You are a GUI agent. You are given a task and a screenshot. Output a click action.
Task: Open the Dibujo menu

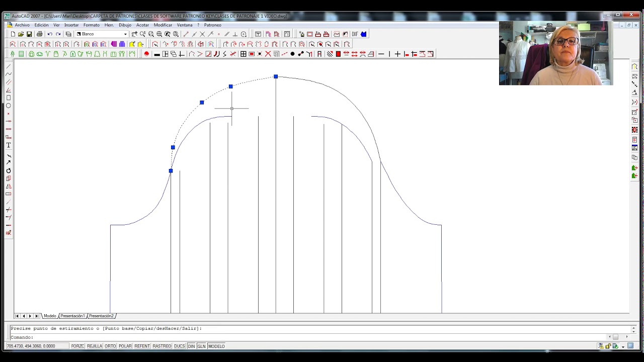click(125, 25)
